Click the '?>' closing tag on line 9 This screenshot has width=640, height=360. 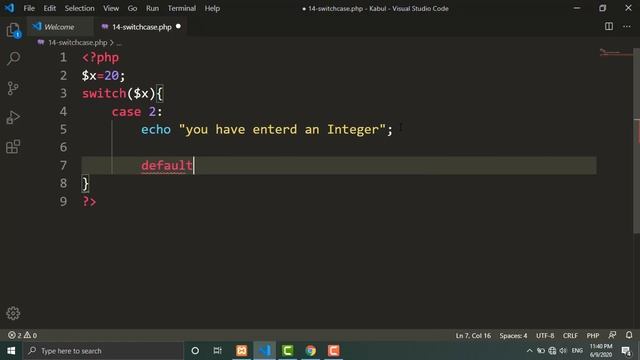(89, 201)
